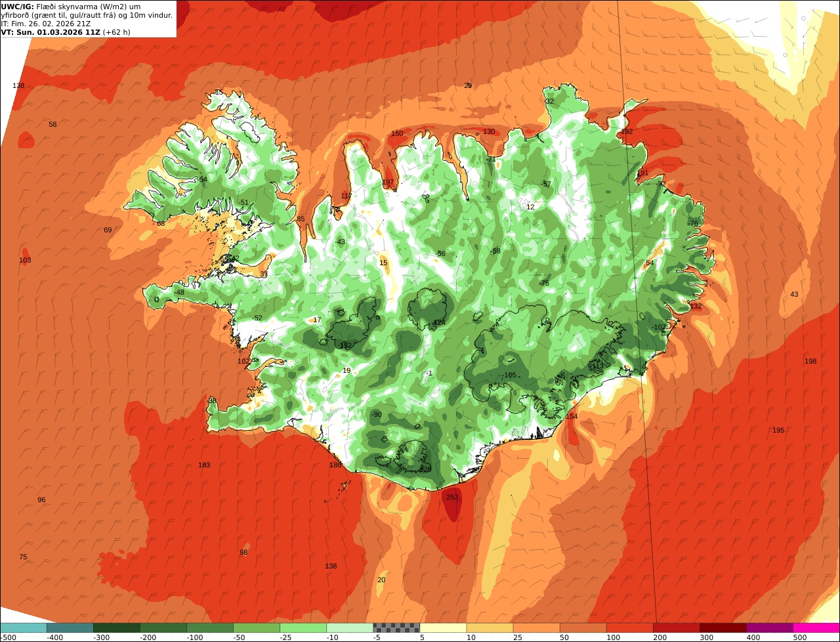This screenshot has width=840, height=642.
Task: Click the 117 value in the northwest bay
Action: coord(346,196)
